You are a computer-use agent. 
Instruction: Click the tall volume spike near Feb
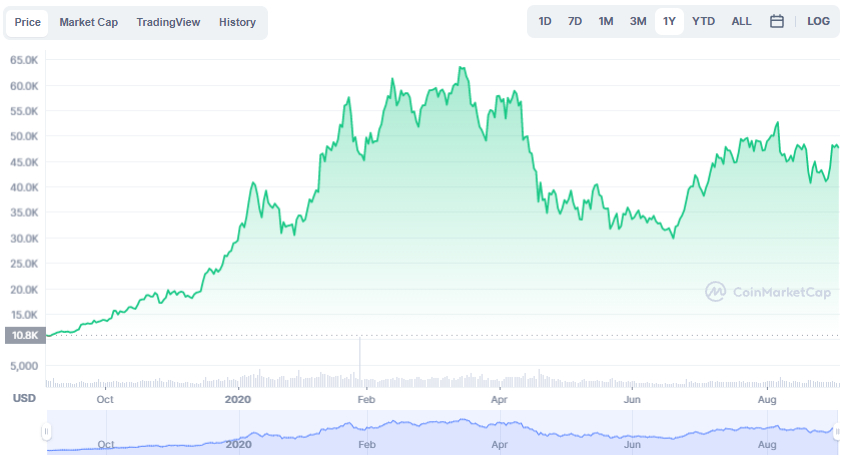(x=360, y=362)
